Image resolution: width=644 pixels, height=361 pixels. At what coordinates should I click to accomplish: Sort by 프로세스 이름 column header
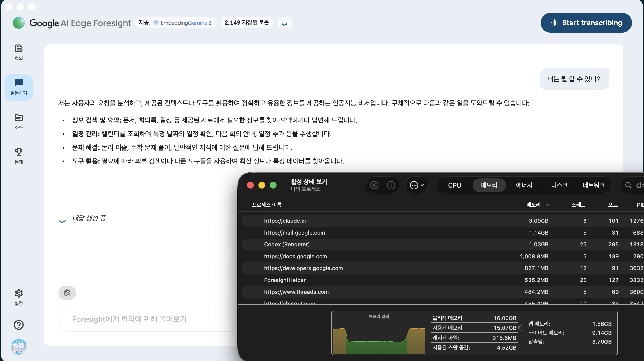pyautogui.click(x=266, y=205)
